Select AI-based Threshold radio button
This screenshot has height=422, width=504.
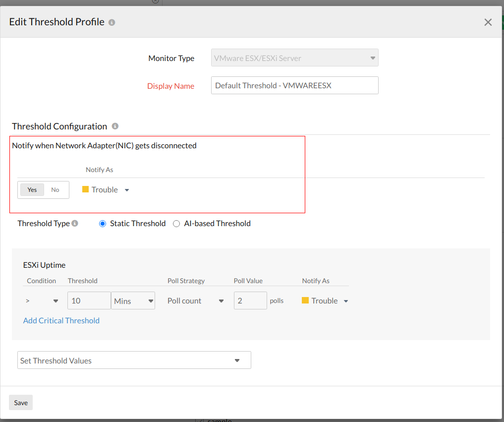tap(176, 224)
